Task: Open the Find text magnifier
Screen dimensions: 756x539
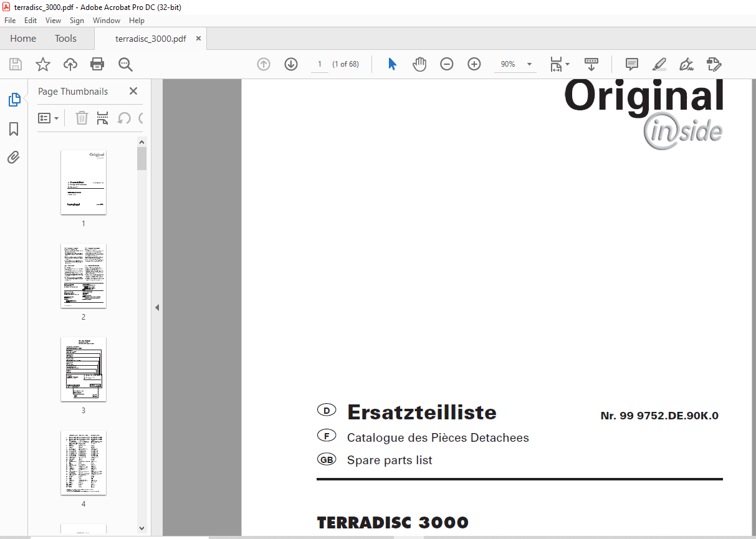Action: coord(125,64)
